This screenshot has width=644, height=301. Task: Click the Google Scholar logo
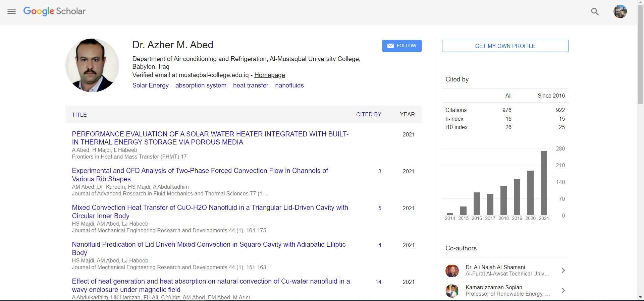coord(55,11)
